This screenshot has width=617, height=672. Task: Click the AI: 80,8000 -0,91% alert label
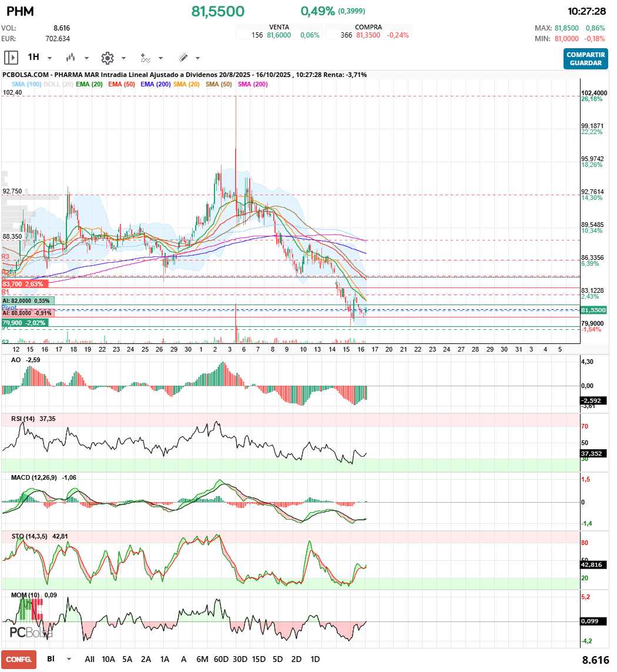point(28,313)
